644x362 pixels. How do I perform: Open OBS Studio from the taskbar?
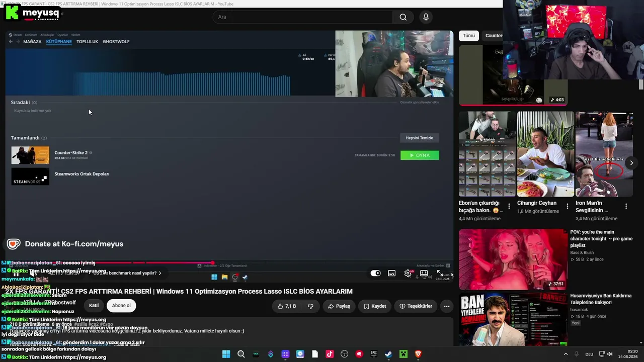pos(344,354)
